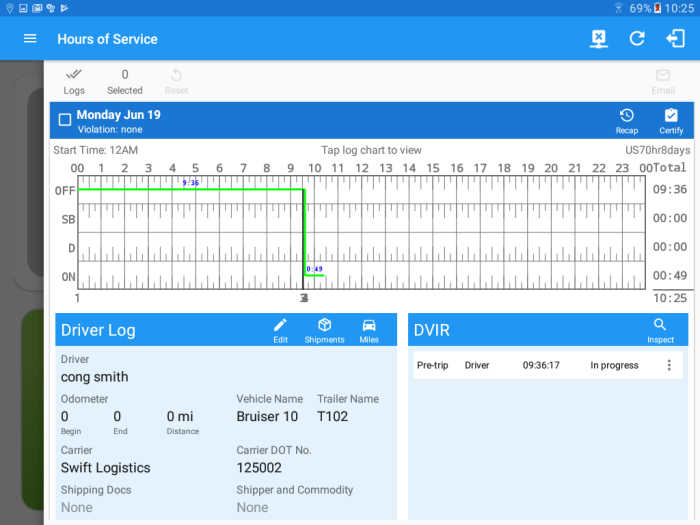
Task: Tap 'Start Time: 12AM' label
Action: pos(96,150)
